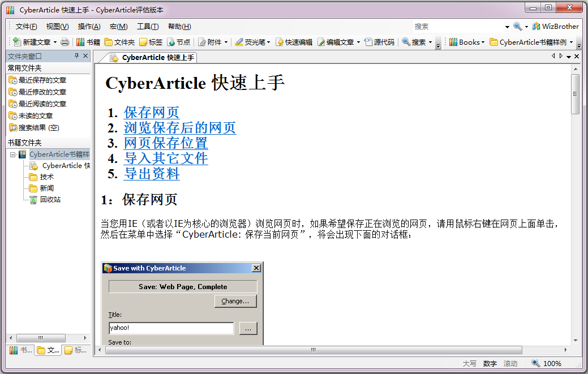This screenshot has height=374, width=588.
Task: Open the 回收站 recycle bin
Action: point(45,199)
